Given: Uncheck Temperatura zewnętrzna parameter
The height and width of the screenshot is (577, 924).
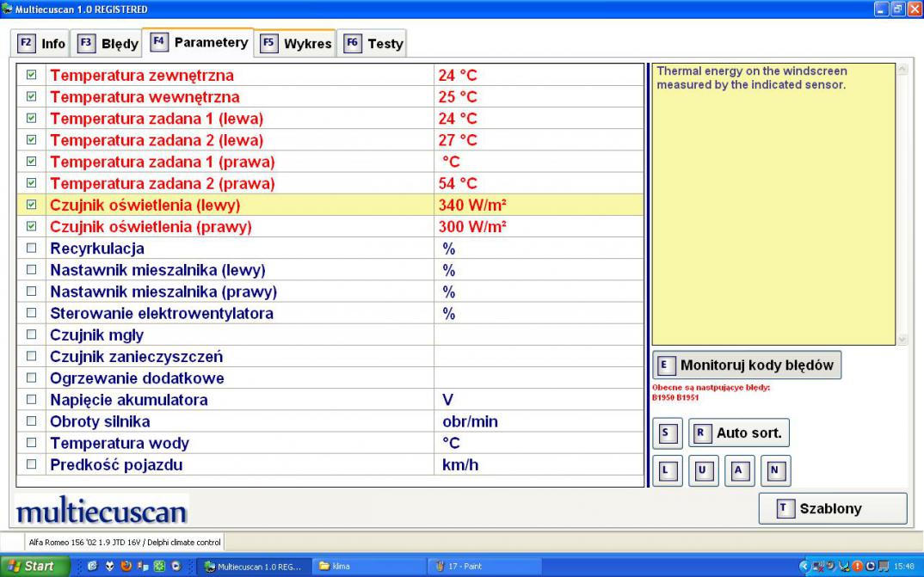Looking at the screenshot, I should (32, 76).
